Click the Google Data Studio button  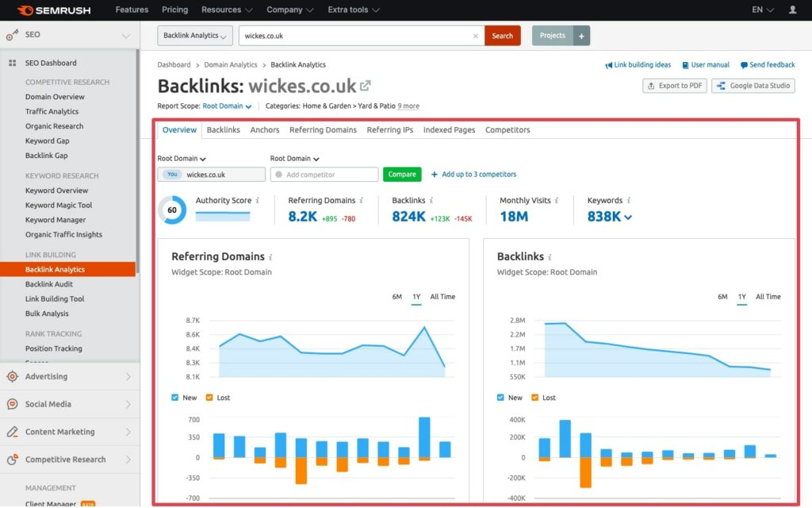tap(753, 86)
